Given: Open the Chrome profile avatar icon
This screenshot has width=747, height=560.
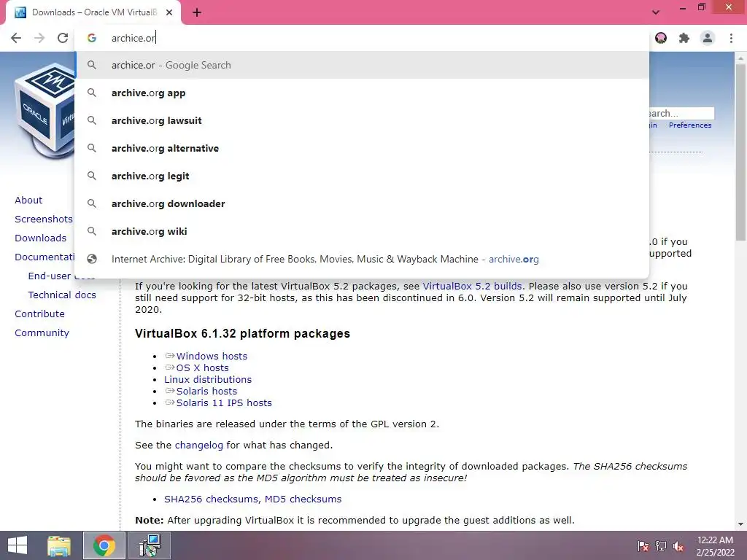Looking at the screenshot, I should 708,38.
